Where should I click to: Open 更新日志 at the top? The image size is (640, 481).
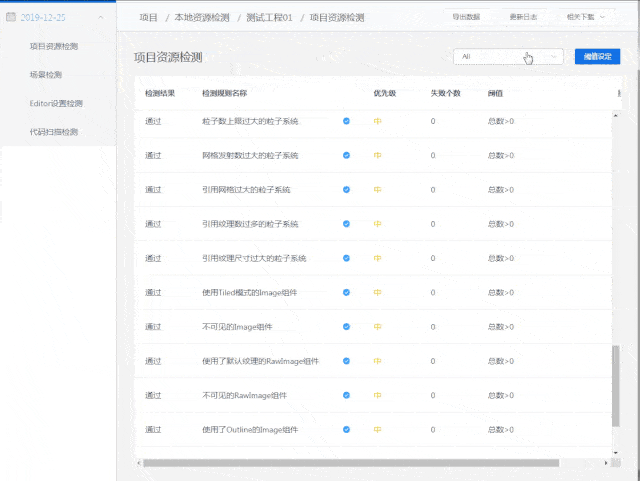click(523, 17)
